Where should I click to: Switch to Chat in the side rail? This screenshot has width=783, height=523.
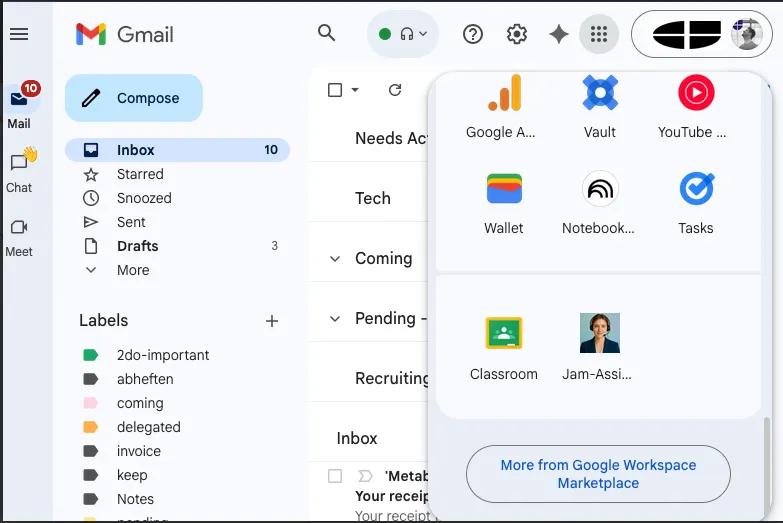click(19, 171)
